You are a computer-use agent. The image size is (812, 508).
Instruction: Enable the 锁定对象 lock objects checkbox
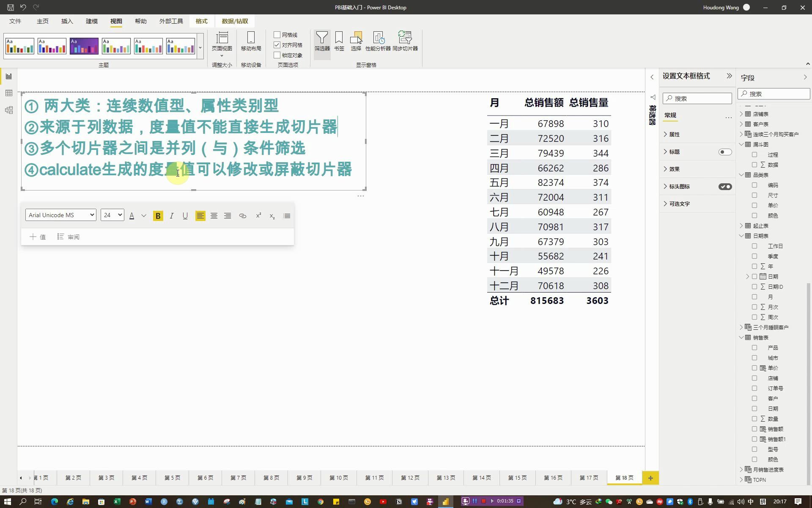277,55
